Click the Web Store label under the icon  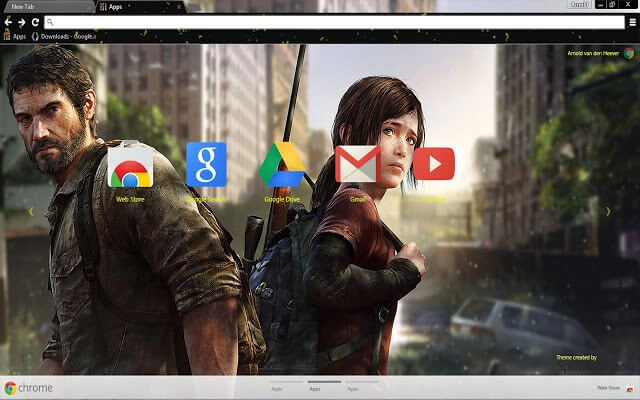[x=130, y=200]
